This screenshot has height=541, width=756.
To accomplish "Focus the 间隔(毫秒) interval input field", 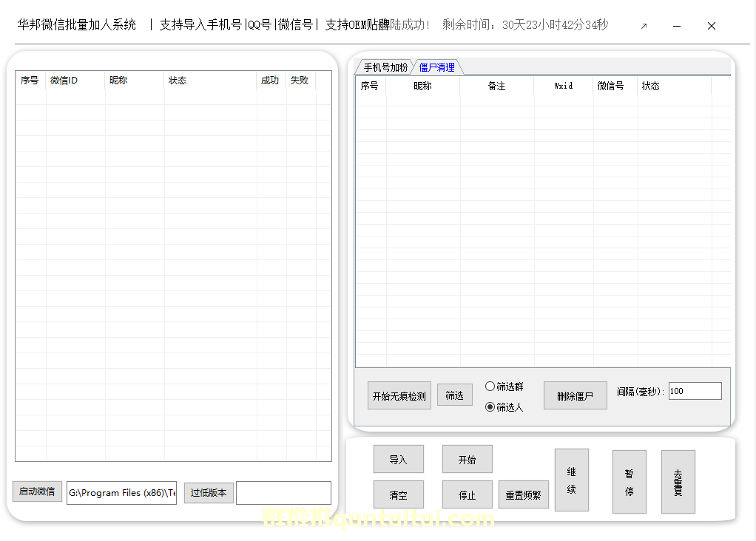I will 694,391.
